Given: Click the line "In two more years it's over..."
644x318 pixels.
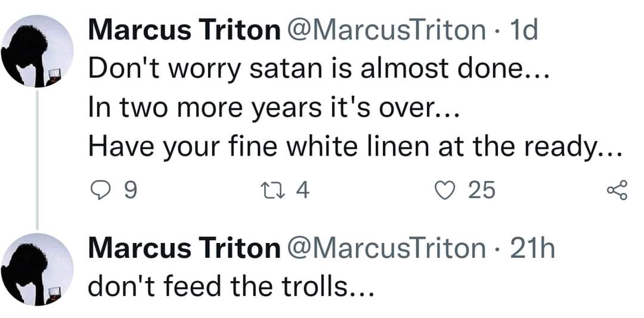Looking at the screenshot, I should [273, 109].
